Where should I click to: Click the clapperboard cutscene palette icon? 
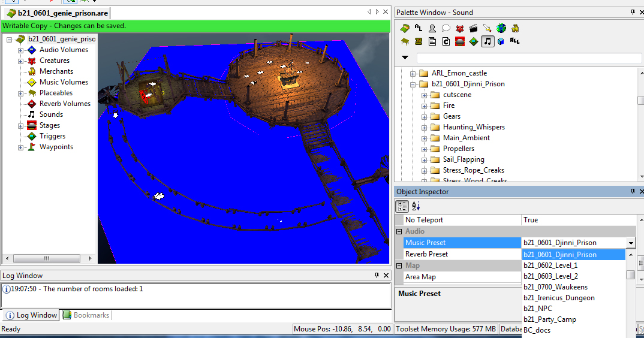tap(474, 28)
